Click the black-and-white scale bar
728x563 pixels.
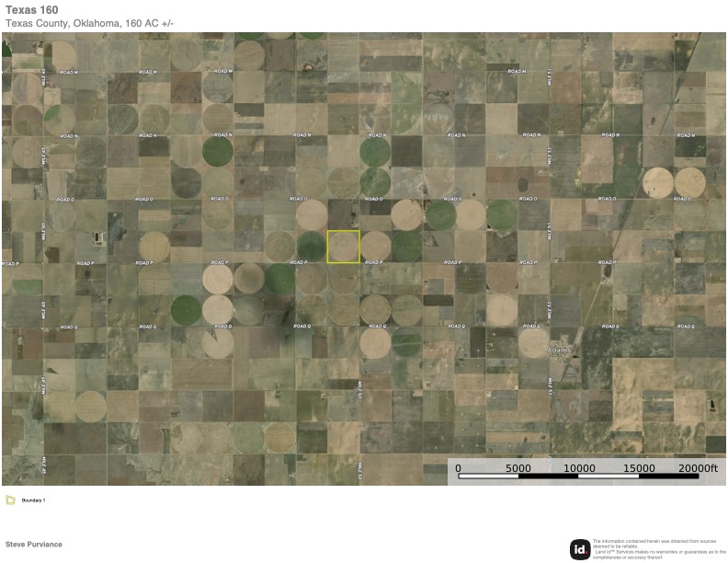(x=579, y=477)
